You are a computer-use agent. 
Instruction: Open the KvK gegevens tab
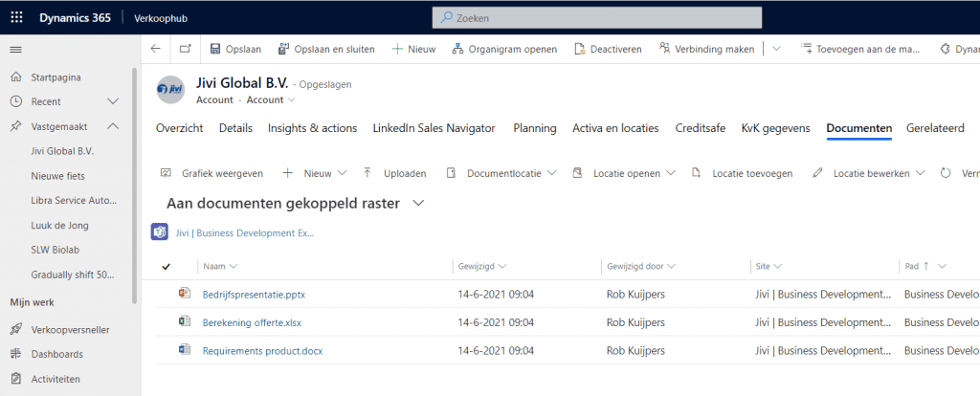775,128
